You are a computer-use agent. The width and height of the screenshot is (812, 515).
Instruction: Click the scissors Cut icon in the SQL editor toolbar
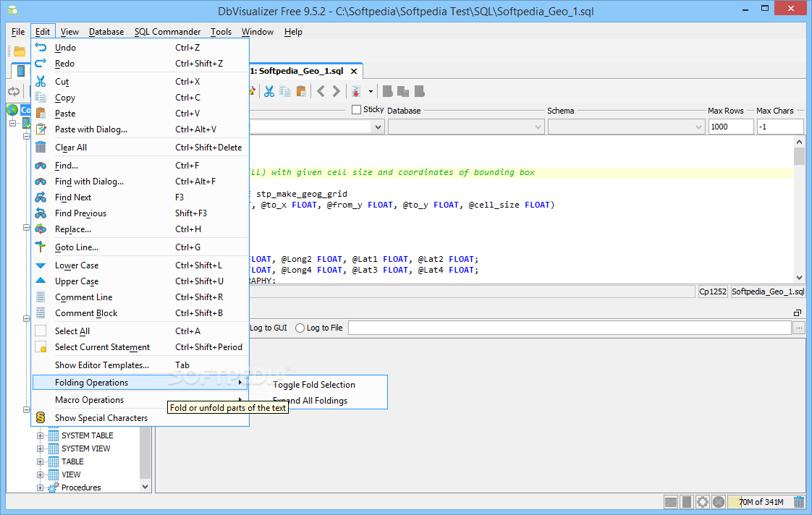(269, 92)
